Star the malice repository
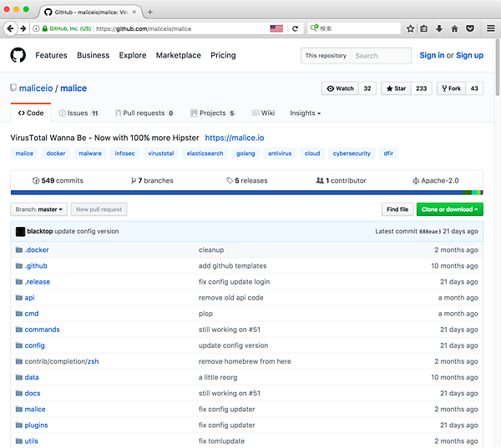Viewport: 501px width, 448px height. (x=396, y=88)
